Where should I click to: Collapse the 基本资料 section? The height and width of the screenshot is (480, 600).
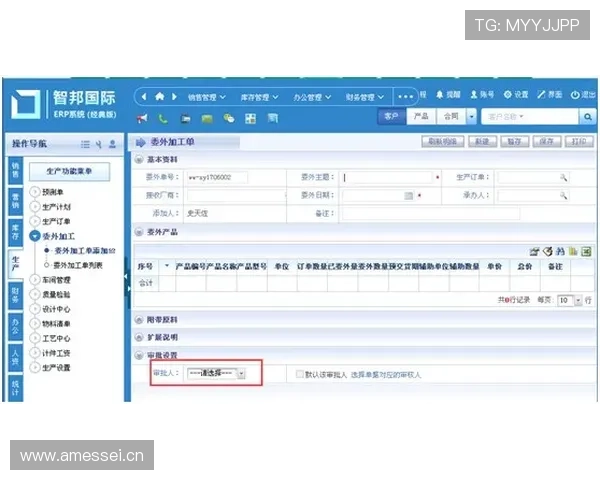[x=139, y=160]
